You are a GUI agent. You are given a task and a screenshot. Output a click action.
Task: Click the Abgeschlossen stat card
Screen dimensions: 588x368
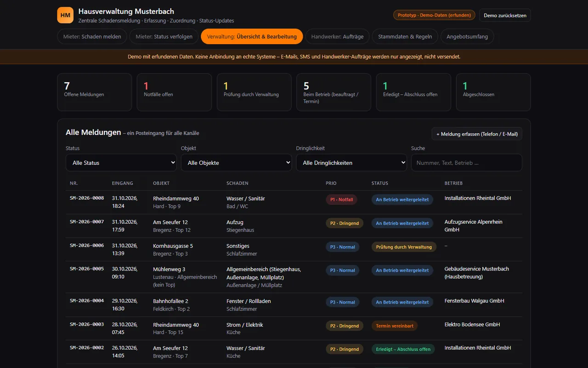(493, 92)
